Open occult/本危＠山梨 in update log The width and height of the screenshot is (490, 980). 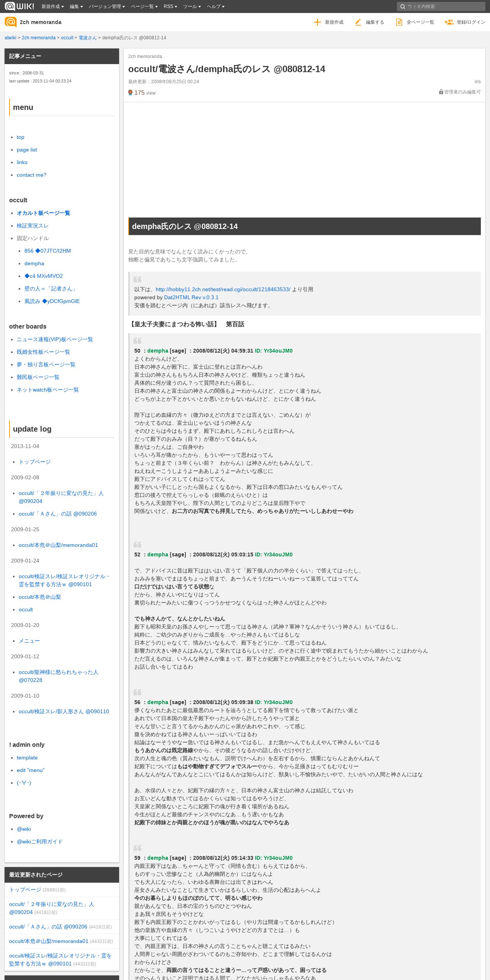click(x=40, y=597)
